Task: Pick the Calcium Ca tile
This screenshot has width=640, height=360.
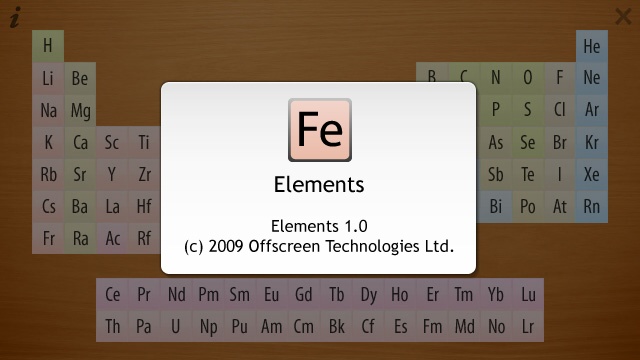Action: pyautogui.click(x=80, y=142)
